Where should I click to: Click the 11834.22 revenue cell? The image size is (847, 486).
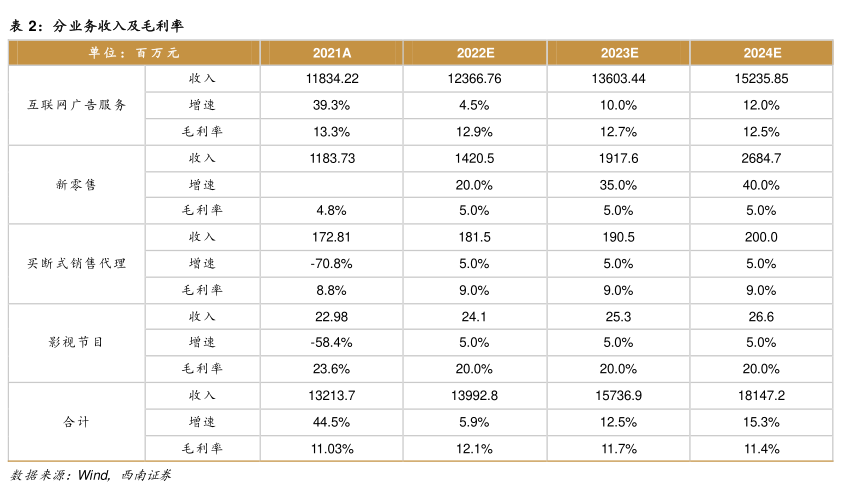(331, 78)
